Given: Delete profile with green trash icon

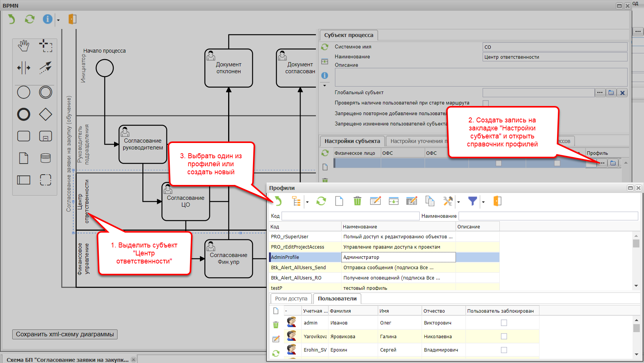Looking at the screenshot, I should (357, 201).
